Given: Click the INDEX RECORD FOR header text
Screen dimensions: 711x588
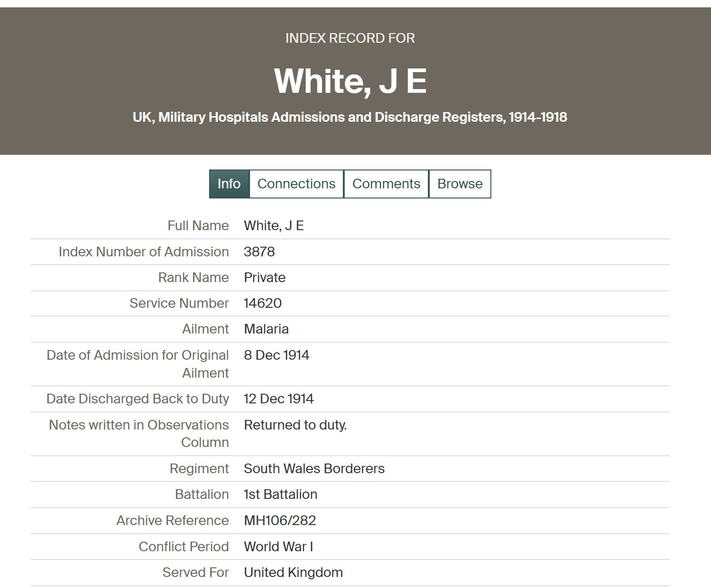Looking at the screenshot, I should coord(350,38).
